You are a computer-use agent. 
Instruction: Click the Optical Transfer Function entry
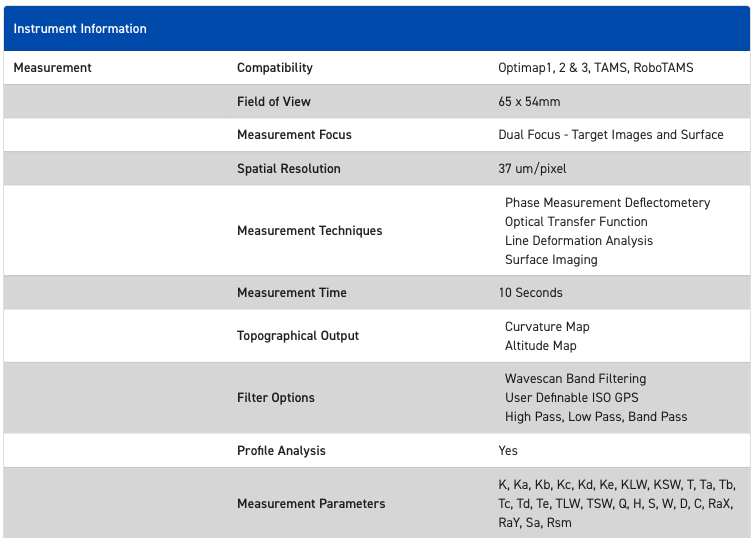(576, 222)
